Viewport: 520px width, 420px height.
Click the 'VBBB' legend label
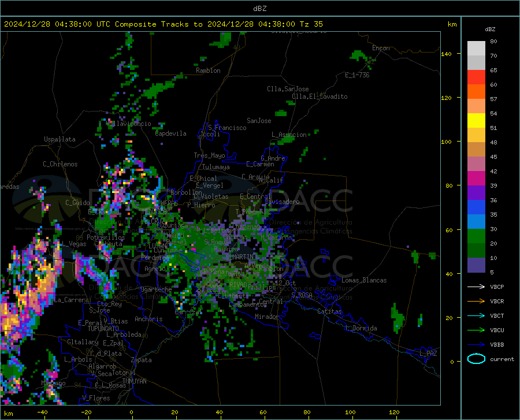(x=497, y=345)
